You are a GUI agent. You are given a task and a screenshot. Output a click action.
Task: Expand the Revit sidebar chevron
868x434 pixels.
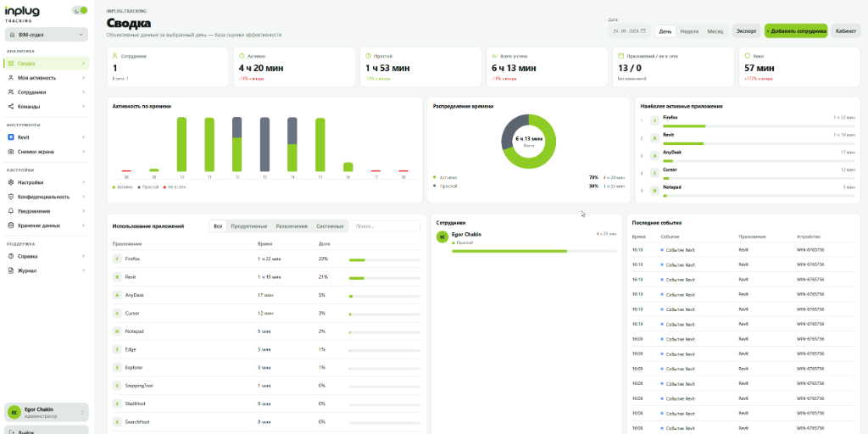tap(84, 137)
